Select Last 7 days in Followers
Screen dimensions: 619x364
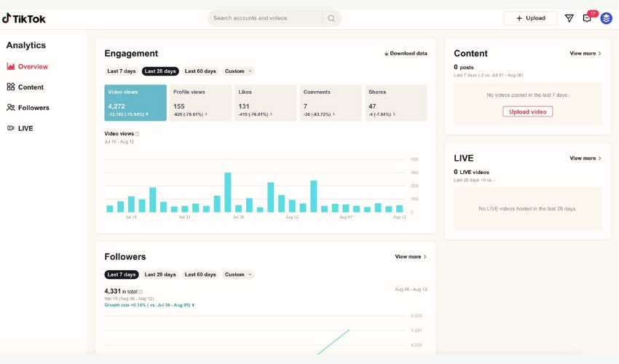tap(121, 274)
